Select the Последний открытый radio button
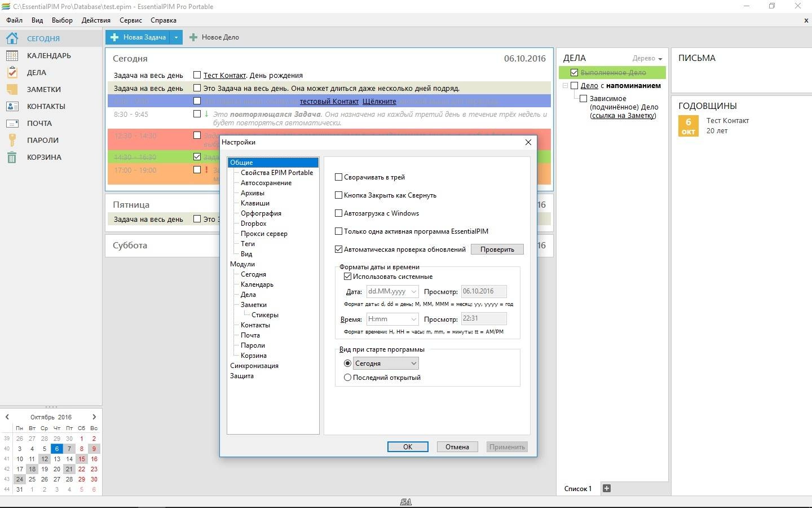The width and height of the screenshot is (812, 508). 347,378
